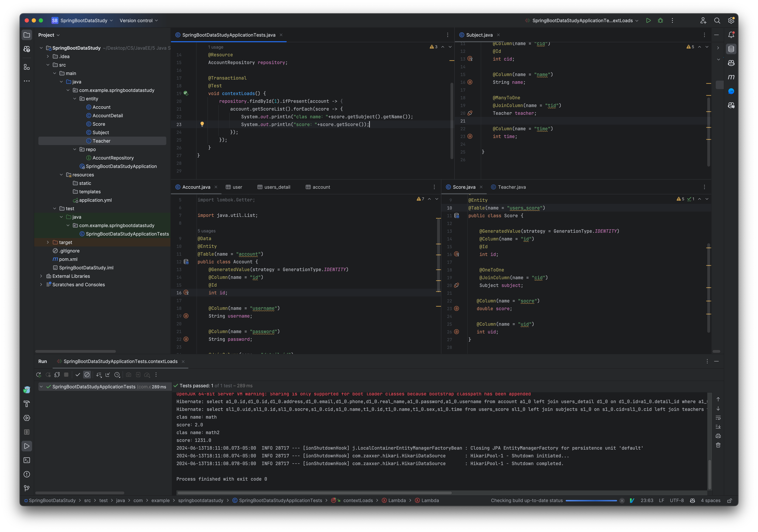Collapse the entity package
The width and height of the screenshot is (758, 532).
coord(75,99)
